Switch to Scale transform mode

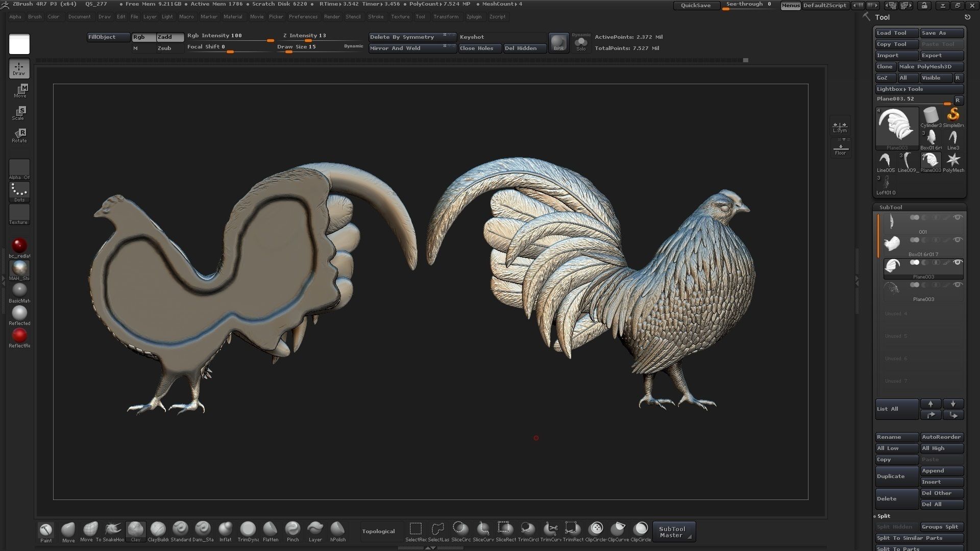point(19,113)
